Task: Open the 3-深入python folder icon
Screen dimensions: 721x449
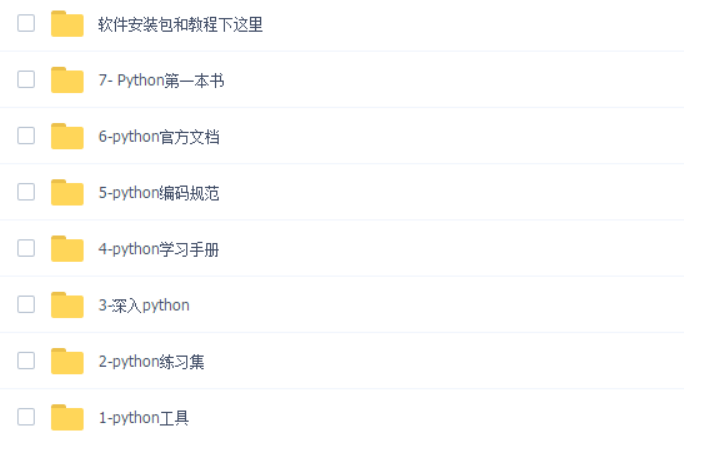Action: 67,305
